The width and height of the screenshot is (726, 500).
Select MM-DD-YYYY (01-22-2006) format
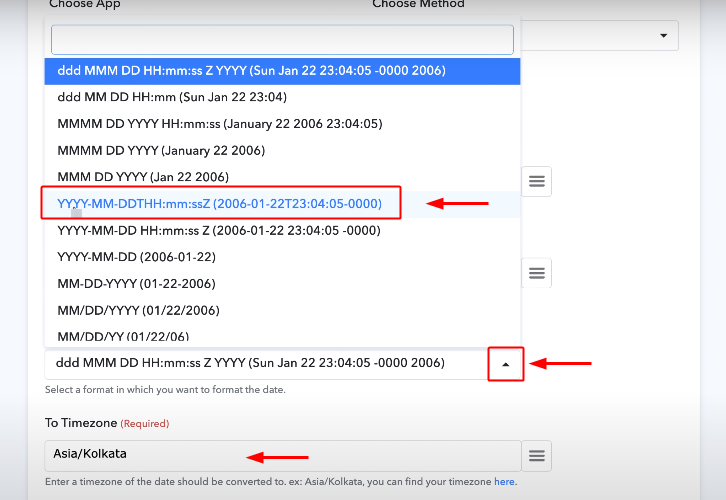282,284
